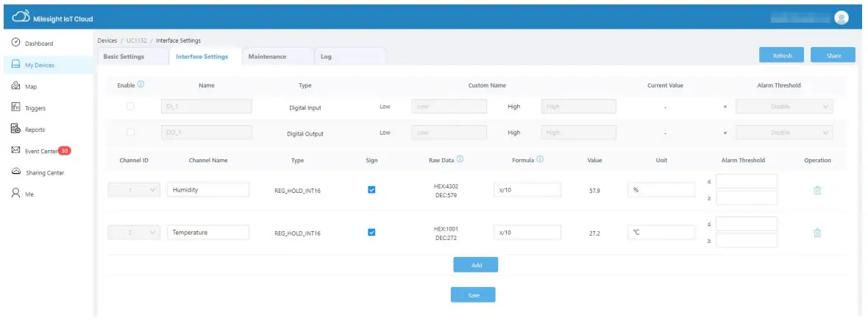This screenshot has height=335, width=868.
Task: Click Digital Output Low custom name field
Action: (449, 133)
